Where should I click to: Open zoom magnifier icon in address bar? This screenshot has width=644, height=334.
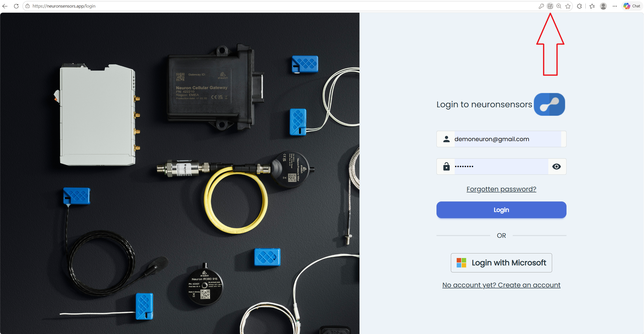click(559, 6)
